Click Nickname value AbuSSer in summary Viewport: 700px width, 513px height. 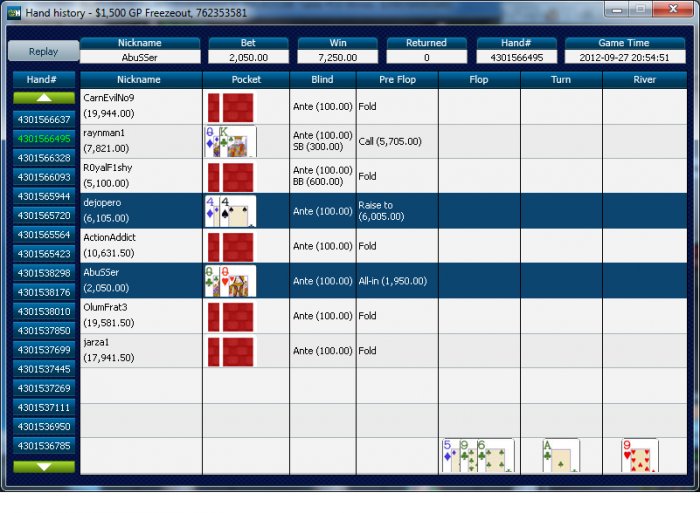click(x=140, y=58)
